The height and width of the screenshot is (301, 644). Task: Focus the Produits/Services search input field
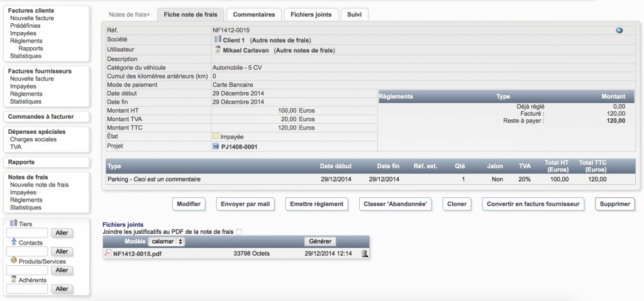[27, 270]
